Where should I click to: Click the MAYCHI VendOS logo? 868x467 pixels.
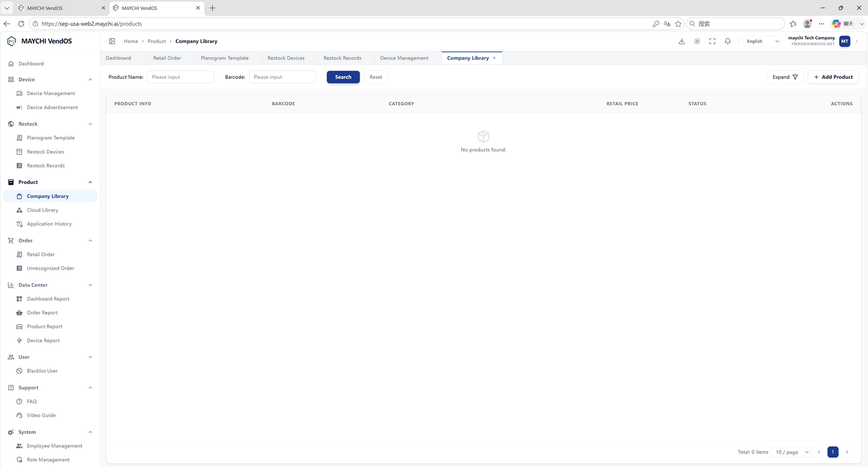(39, 41)
